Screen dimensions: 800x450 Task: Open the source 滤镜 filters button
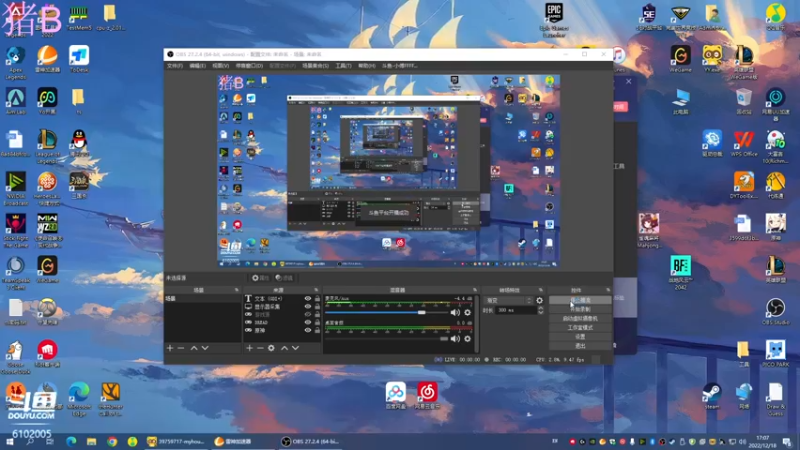(x=284, y=278)
